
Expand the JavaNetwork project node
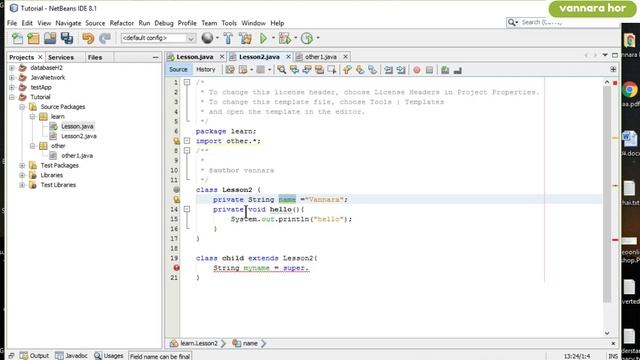[12, 78]
